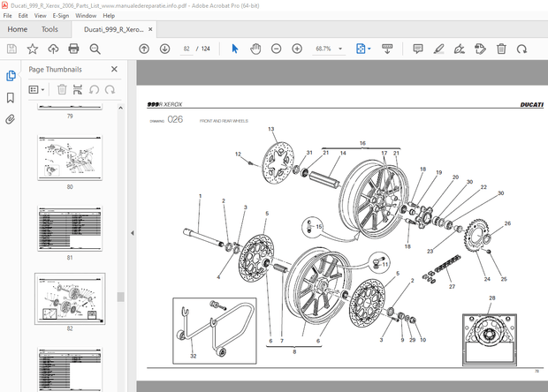Screen dimensions: 548x392
Task: Click part number 32 label in diagram
Action: 194,356
